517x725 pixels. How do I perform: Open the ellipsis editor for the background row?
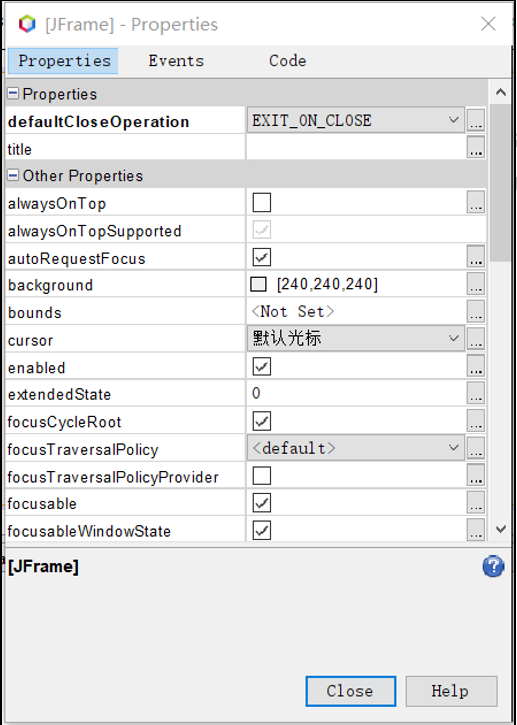[x=476, y=284]
